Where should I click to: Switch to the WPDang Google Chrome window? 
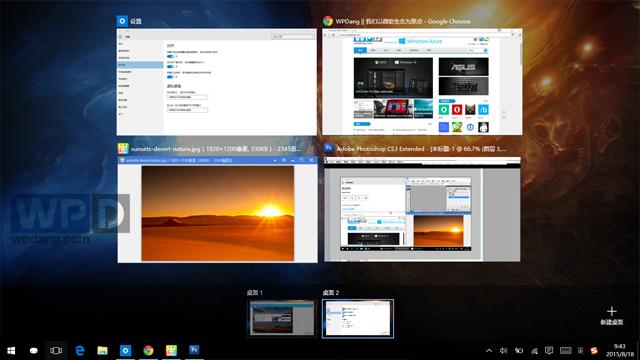click(x=422, y=82)
